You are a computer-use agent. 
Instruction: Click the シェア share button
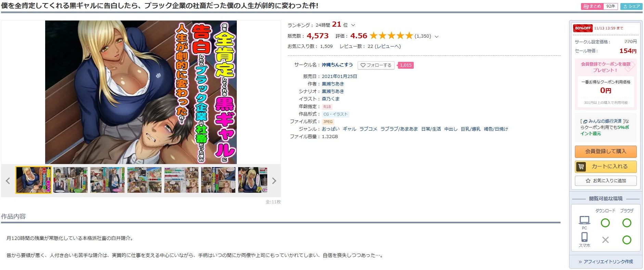point(632,6)
